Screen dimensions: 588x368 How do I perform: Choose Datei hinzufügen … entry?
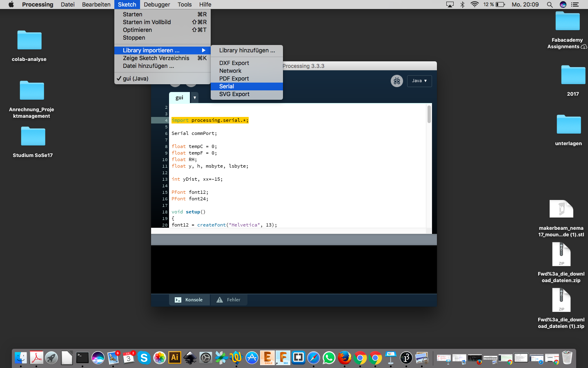[x=163, y=66]
